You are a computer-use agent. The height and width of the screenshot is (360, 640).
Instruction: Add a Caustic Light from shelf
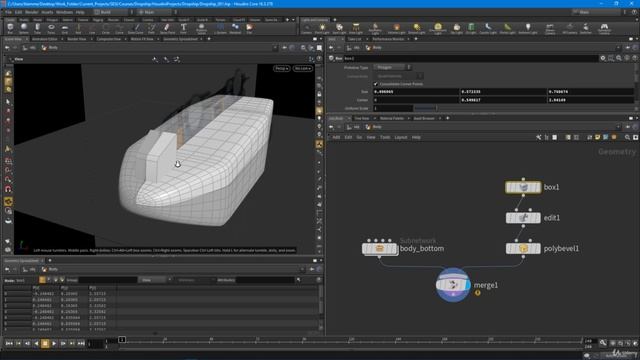point(488,28)
